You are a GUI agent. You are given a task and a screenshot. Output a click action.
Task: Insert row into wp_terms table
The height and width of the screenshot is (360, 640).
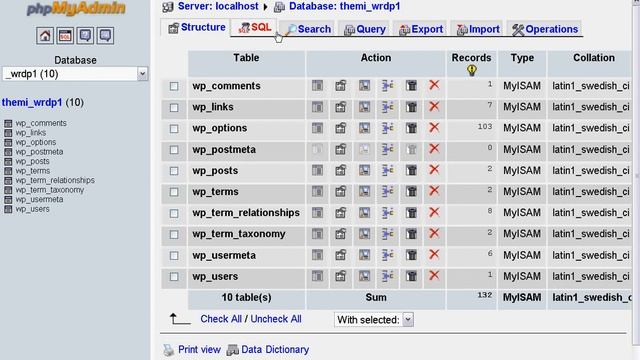tap(387, 191)
